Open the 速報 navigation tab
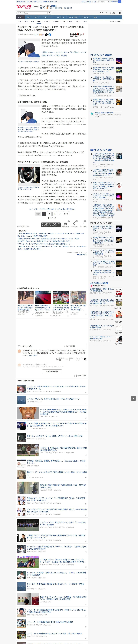Viewport: 138px width, 644px height. (x=28, y=17)
